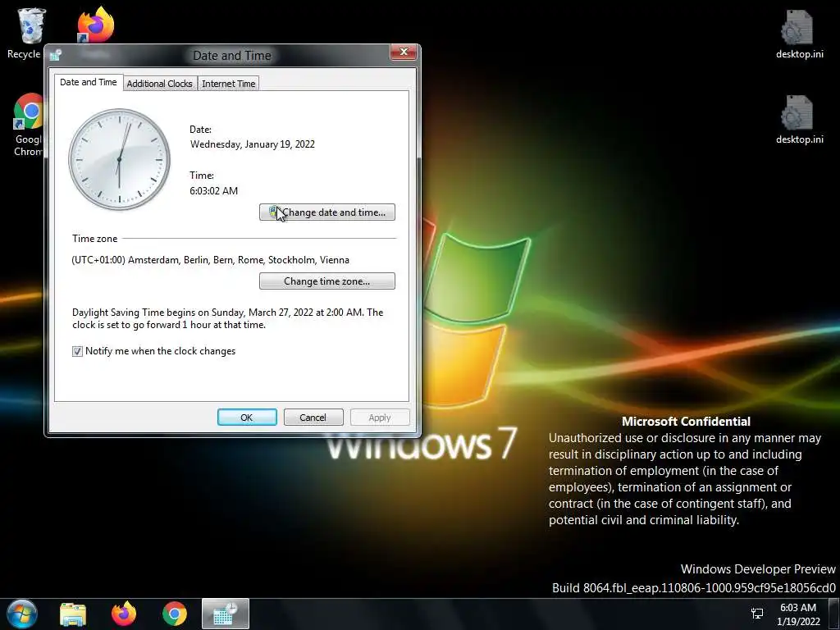Select the upper desktop.ini file icon
The width and height of the screenshot is (840, 630).
[799, 34]
